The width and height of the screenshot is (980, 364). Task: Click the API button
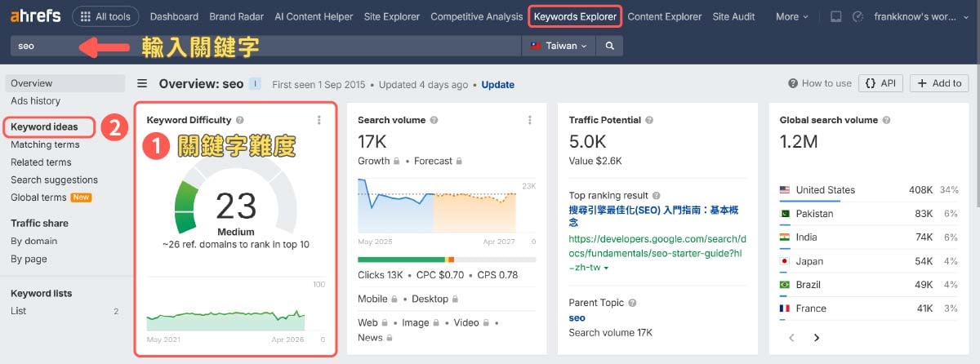click(880, 83)
